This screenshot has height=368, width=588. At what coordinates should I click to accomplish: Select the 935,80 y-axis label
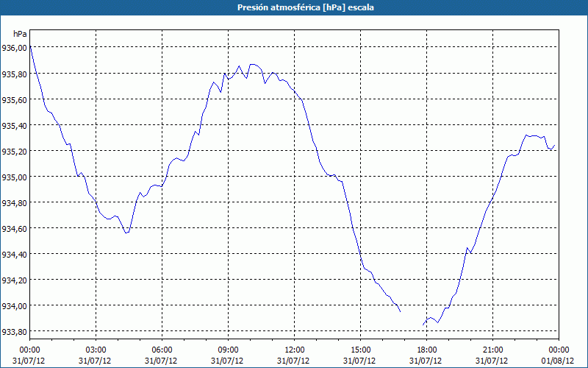[x=14, y=74]
